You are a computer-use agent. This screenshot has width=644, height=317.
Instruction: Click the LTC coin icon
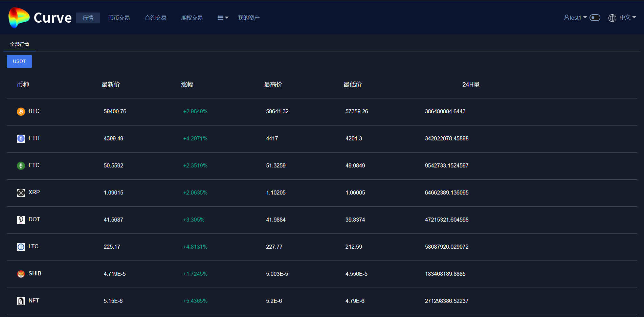click(21, 247)
